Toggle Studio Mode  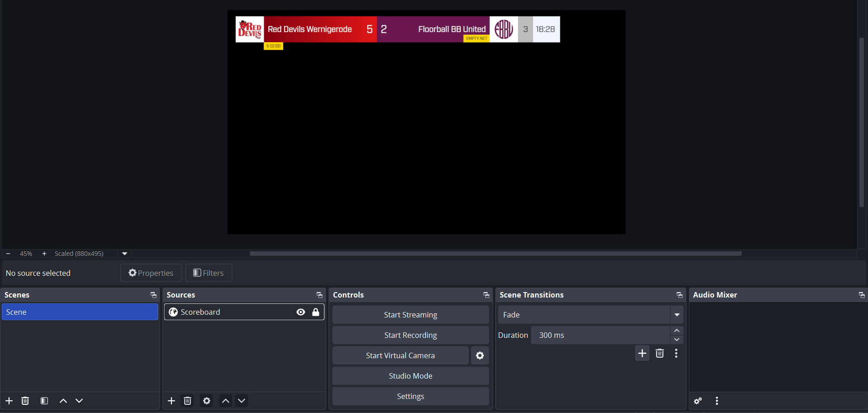(410, 376)
